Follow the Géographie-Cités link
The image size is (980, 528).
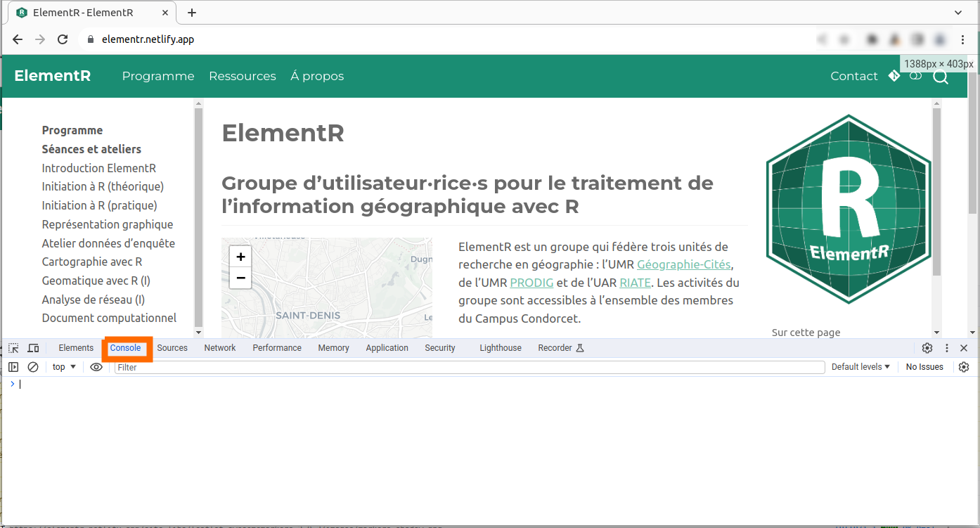click(684, 265)
